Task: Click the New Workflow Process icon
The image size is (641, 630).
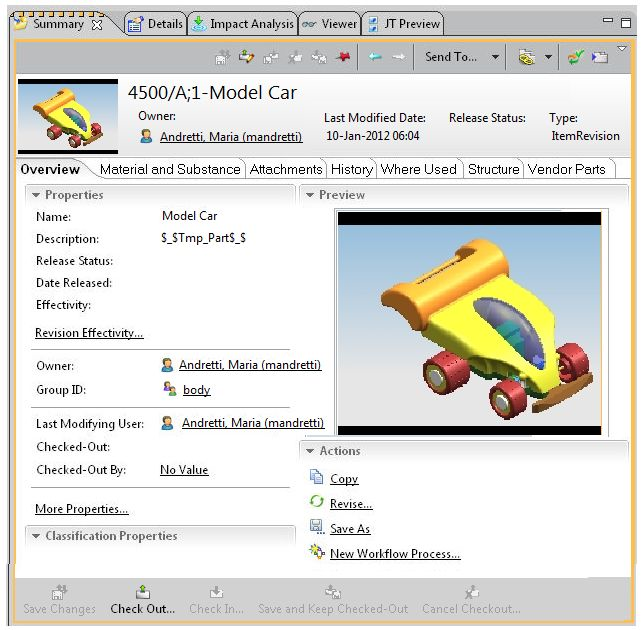Action: click(x=316, y=553)
